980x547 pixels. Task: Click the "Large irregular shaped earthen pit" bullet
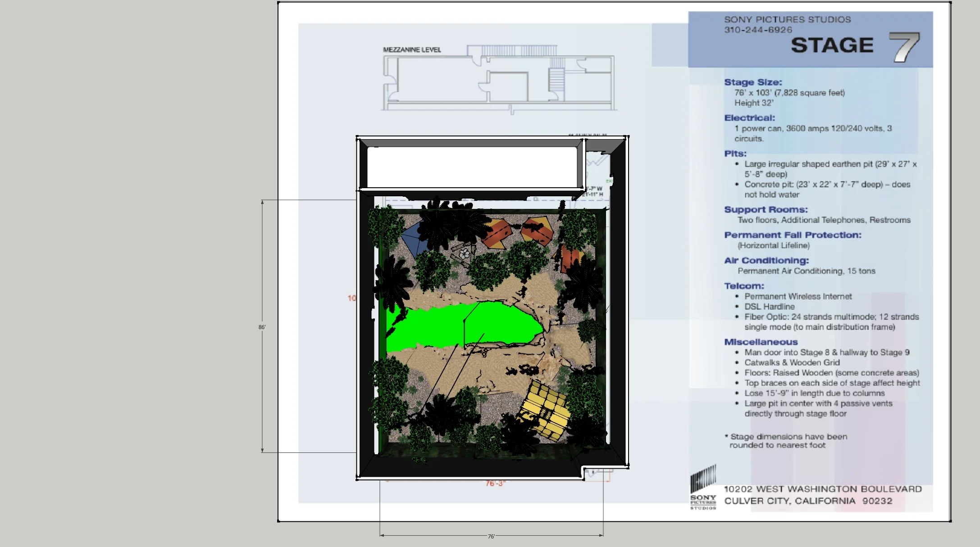coord(830,169)
